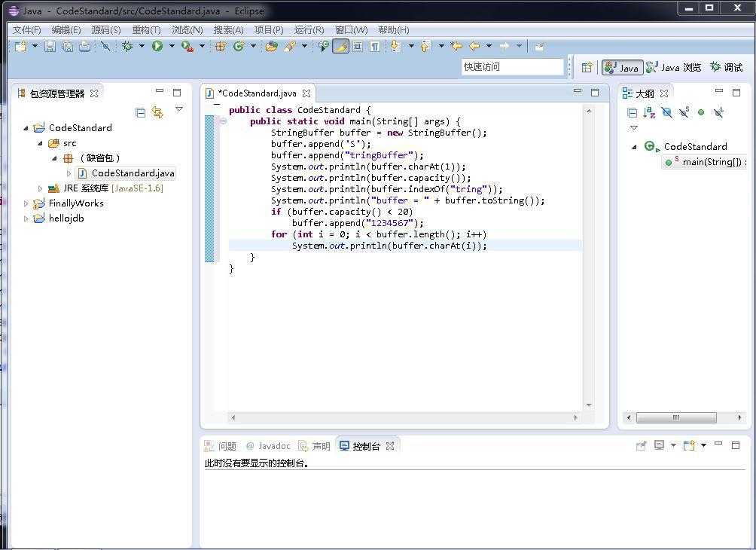Open the 源码(S) menu
The image size is (756, 550).
[x=106, y=30]
